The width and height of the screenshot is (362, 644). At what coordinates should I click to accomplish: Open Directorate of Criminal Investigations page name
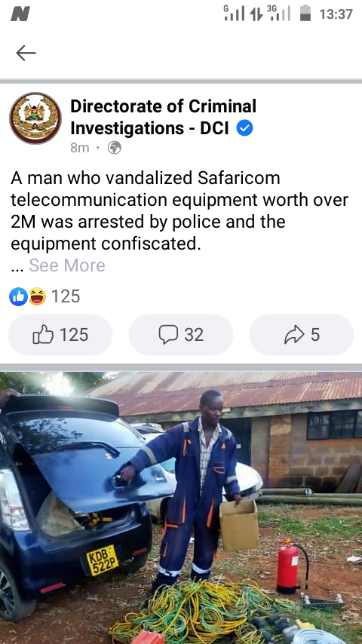point(163,117)
